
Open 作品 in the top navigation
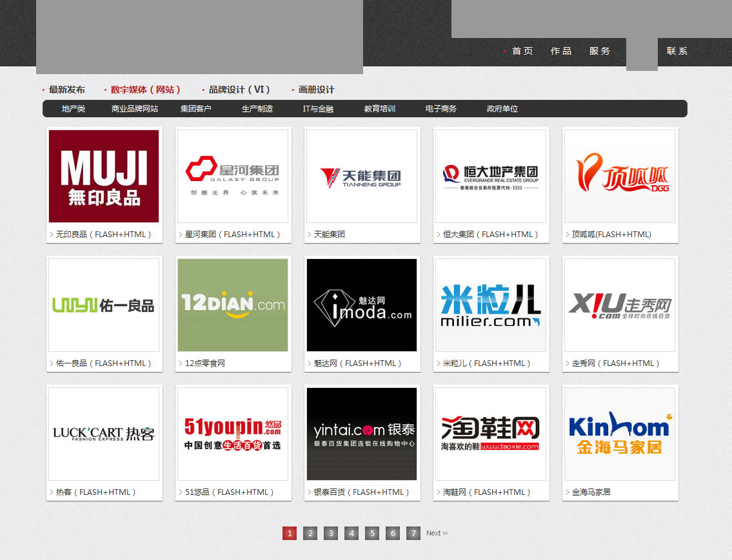tap(560, 51)
